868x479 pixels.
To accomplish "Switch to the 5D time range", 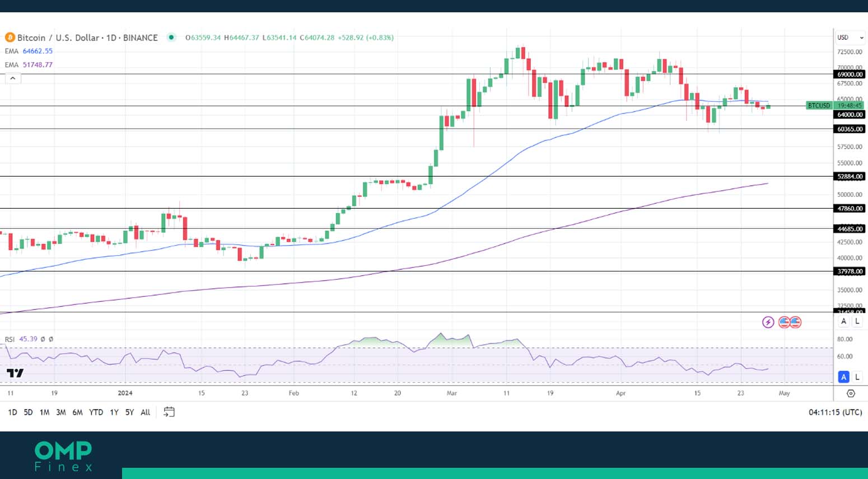I will click(x=28, y=412).
